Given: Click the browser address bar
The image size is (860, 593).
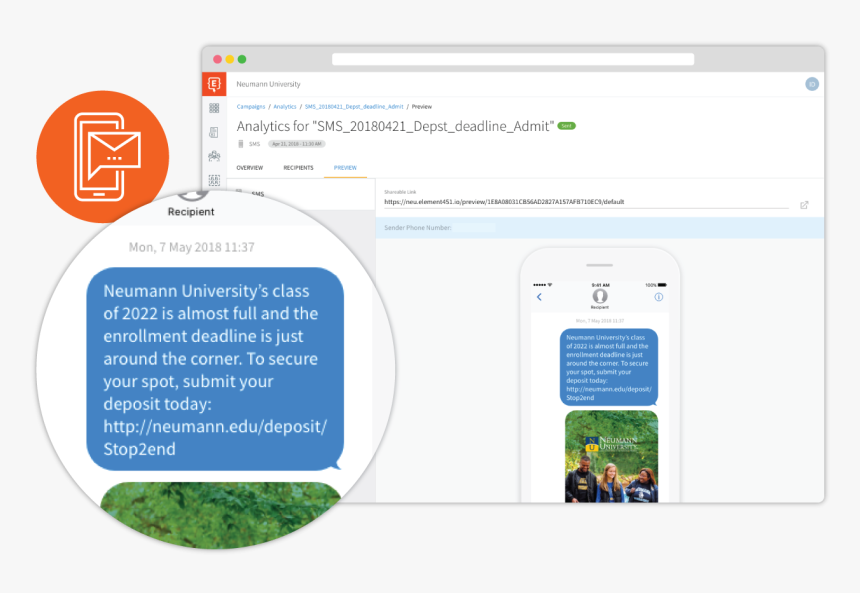Looking at the screenshot, I should tap(512, 59).
